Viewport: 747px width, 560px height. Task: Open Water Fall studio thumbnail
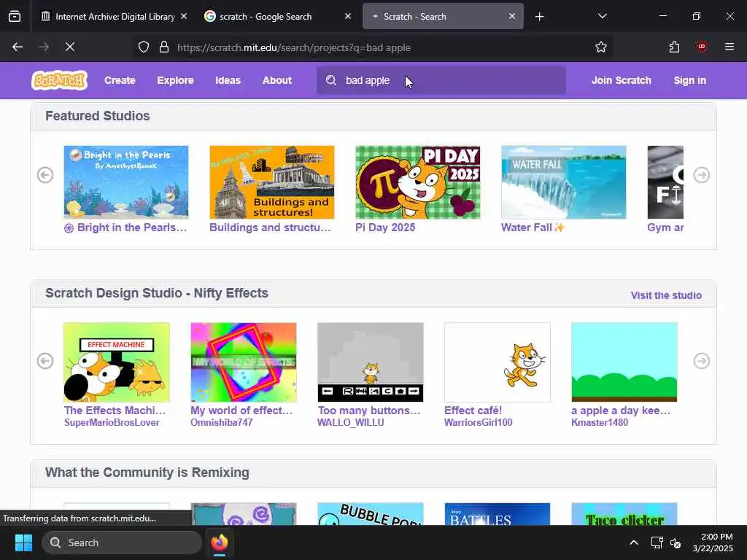click(564, 182)
